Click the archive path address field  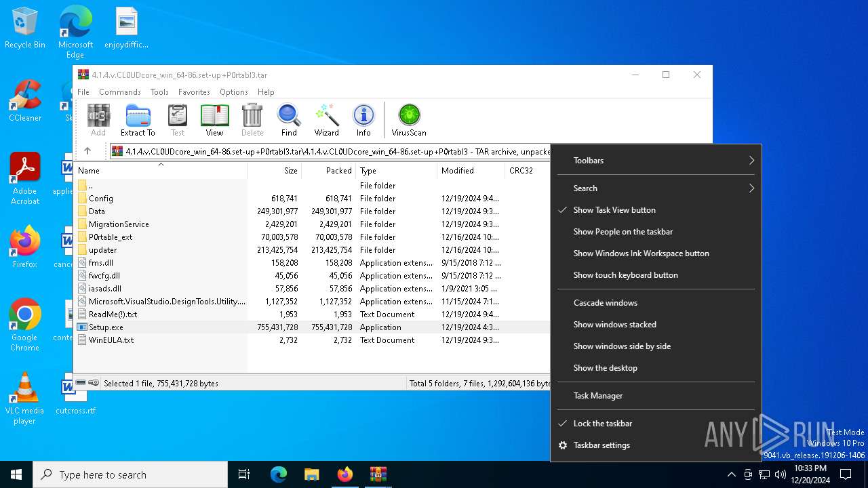tap(330, 151)
